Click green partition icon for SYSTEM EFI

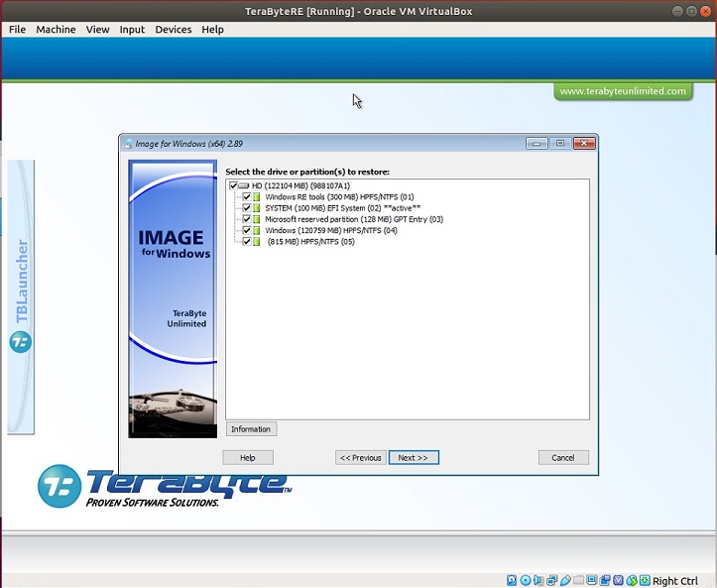pos(257,208)
